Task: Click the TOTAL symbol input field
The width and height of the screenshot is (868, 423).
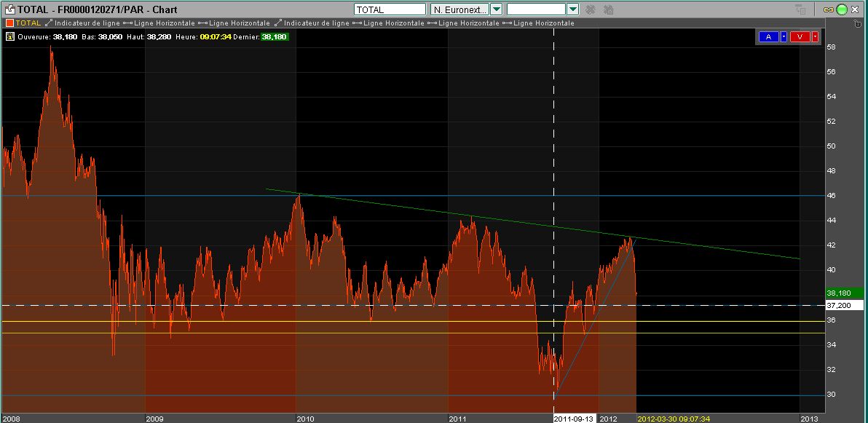Action: [x=390, y=9]
